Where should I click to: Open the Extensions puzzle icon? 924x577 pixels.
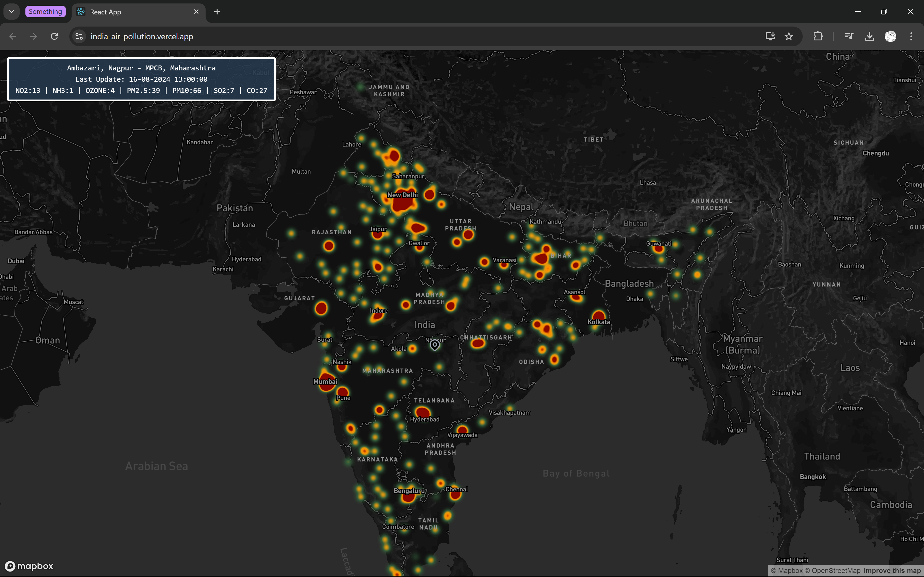coord(818,36)
